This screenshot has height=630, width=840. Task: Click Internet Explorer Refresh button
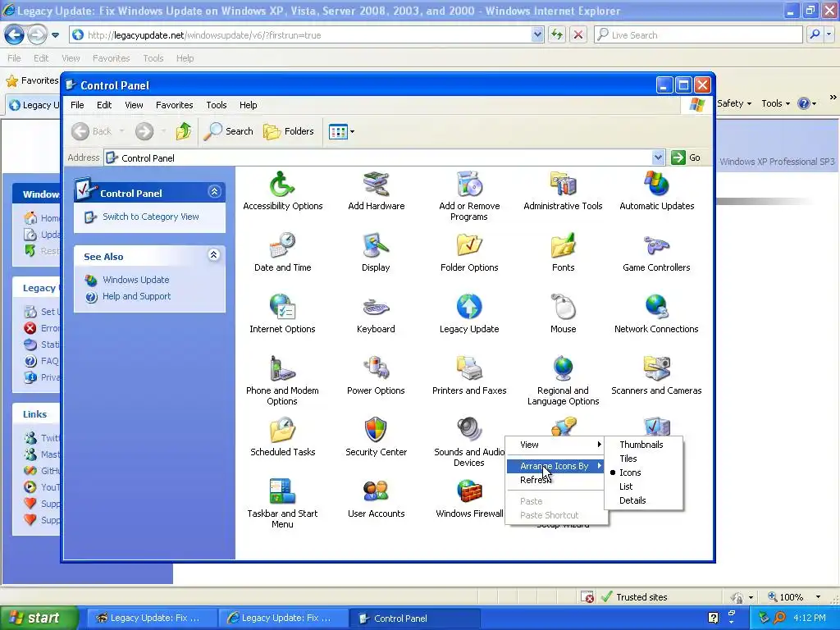pyautogui.click(x=557, y=34)
